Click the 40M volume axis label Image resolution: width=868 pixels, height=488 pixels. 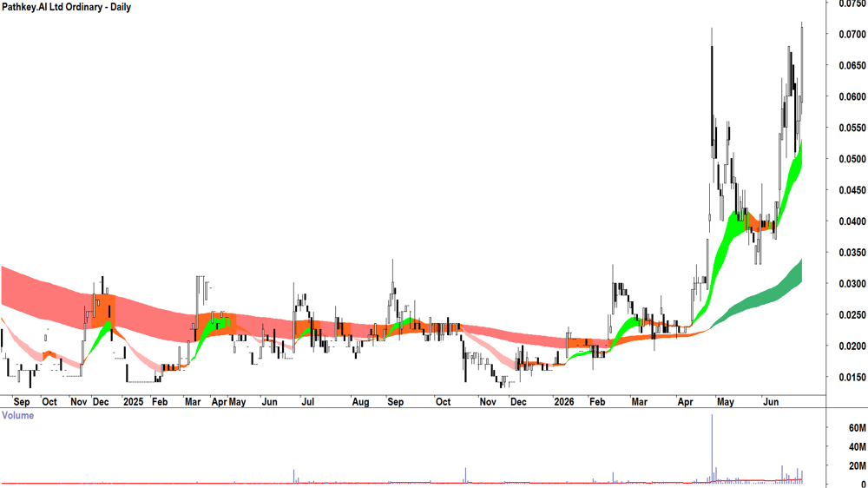coord(857,446)
